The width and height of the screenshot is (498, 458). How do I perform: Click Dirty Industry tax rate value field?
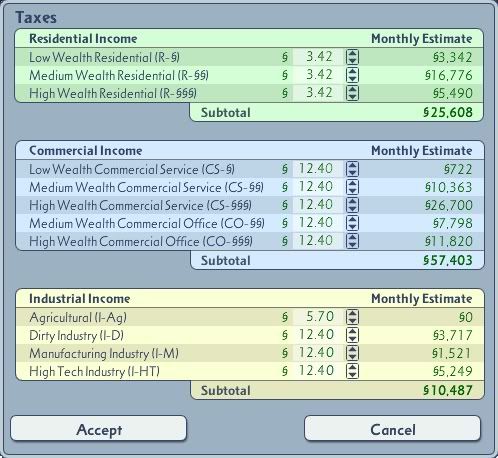point(318,335)
